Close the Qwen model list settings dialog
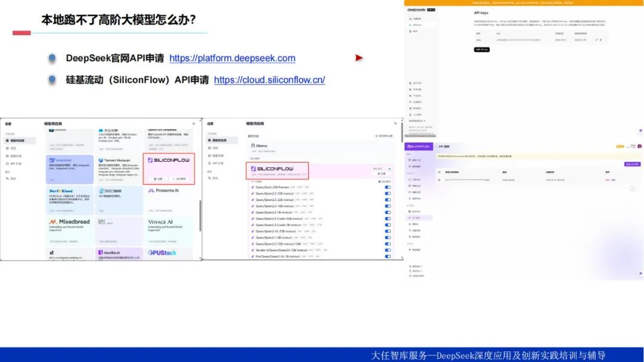 [395, 123]
